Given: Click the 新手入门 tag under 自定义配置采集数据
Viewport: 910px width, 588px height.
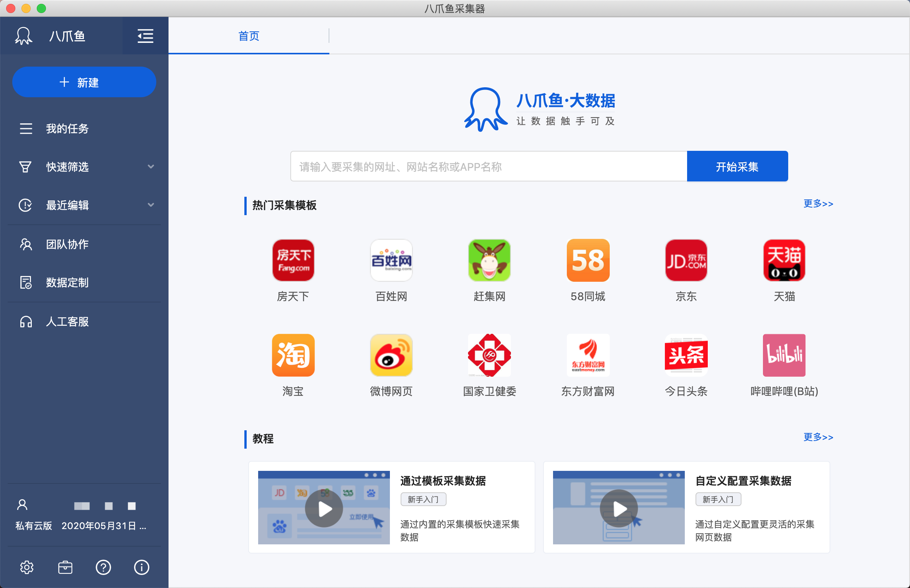Looking at the screenshot, I should (718, 499).
